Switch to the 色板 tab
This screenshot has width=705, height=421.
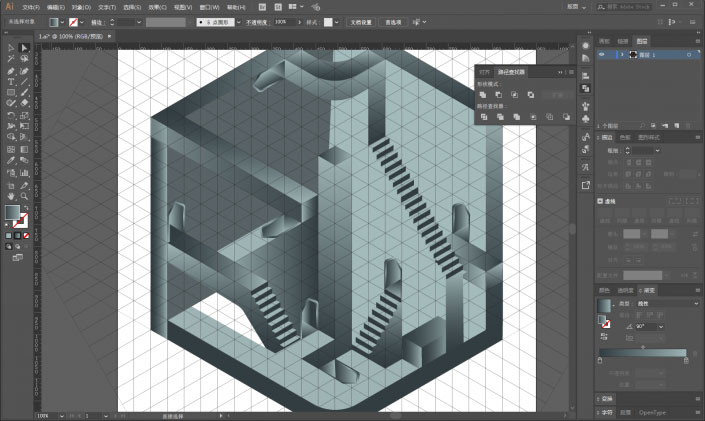point(625,137)
